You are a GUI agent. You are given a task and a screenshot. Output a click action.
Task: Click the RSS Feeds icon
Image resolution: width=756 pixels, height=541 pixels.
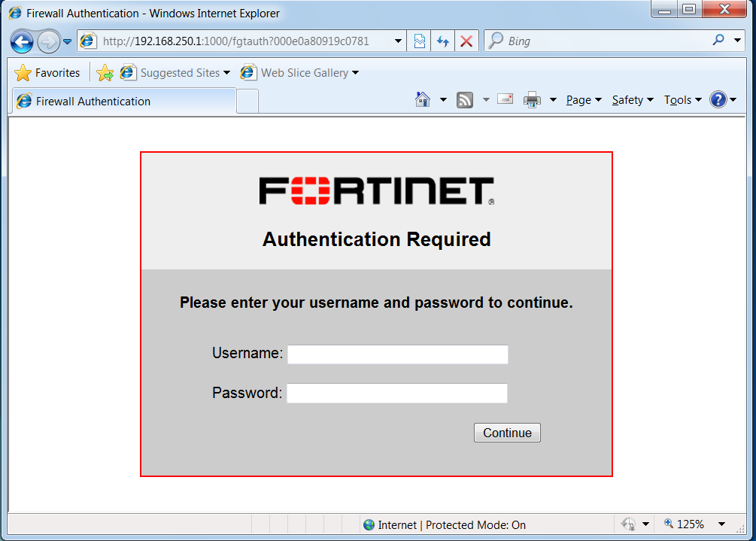(x=464, y=100)
